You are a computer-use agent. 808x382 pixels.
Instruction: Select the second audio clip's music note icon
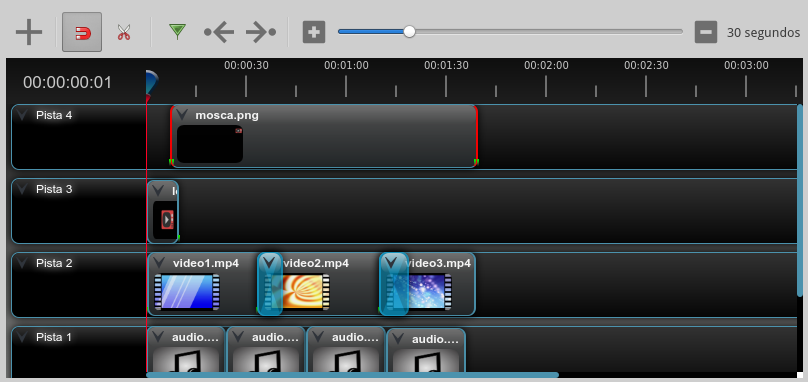266,360
